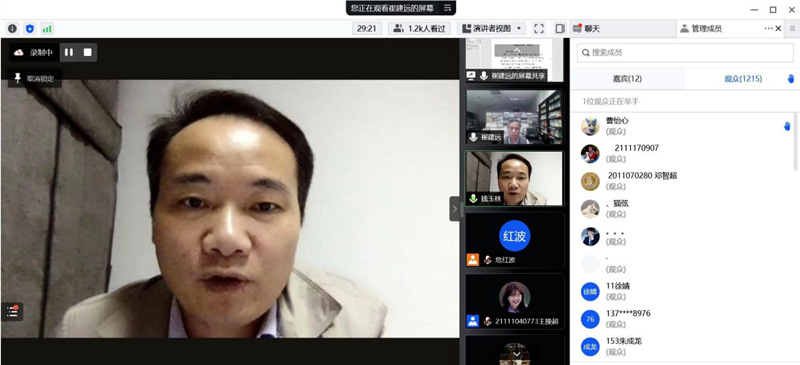Check the green network signal icon

[x=47, y=29]
